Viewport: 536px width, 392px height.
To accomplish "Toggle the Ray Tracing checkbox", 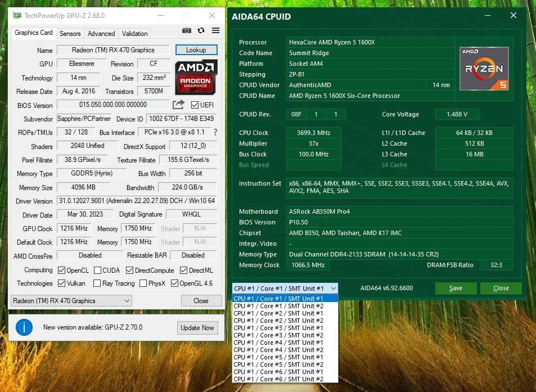I will click(97, 283).
